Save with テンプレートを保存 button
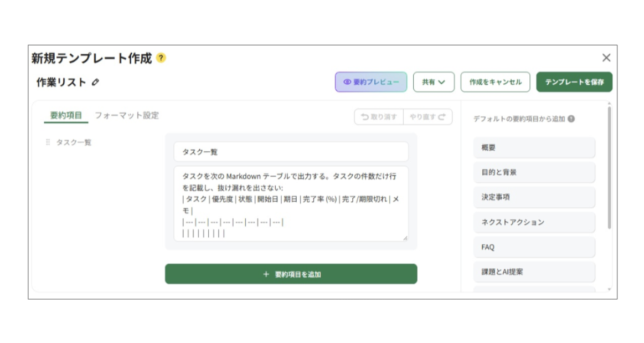644x343 pixels. (x=574, y=82)
